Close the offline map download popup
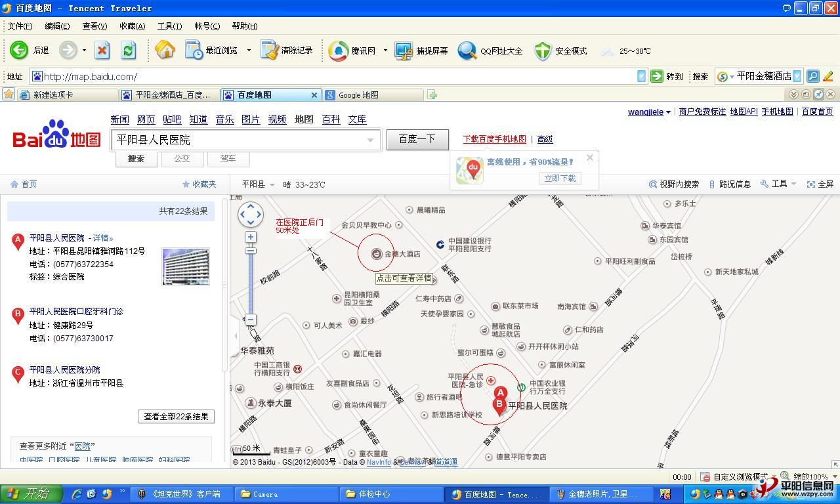Image resolution: width=840 pixels, height=504 pixels. coord(590,157)
